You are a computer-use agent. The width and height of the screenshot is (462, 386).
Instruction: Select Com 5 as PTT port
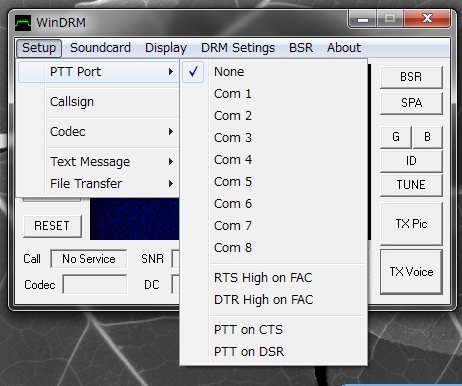[x=274, y=182]
